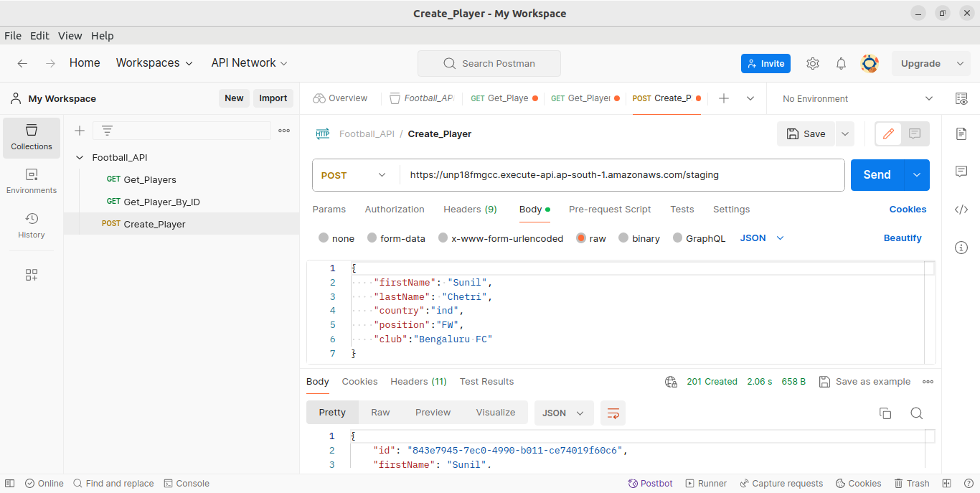Toggle the response word wrap icon
Viewport: 980px width, 493px height.
pos(613,413)
